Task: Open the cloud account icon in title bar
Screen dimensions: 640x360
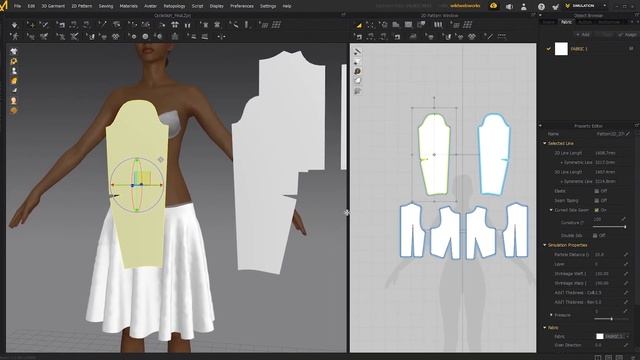Action: 493,6
